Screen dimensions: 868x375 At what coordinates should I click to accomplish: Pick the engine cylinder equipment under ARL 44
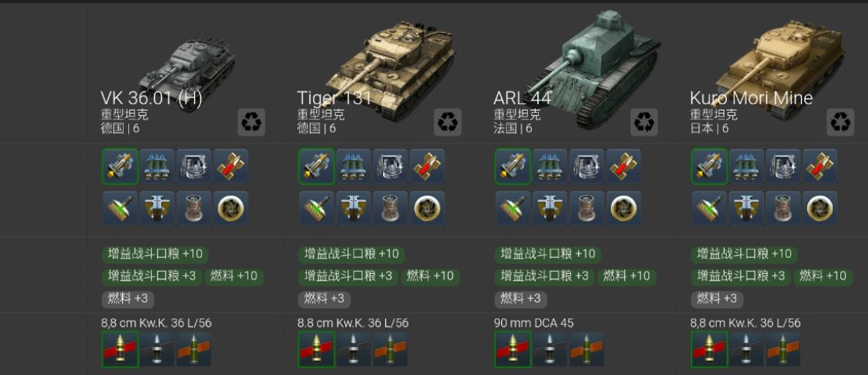[587, 209]
